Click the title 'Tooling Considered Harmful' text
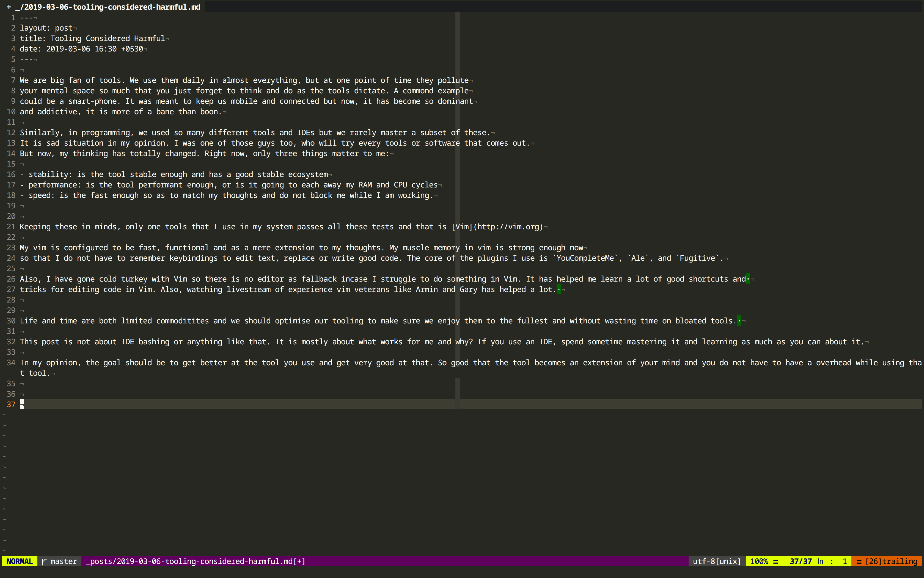Viewport: 924px width, 578px height. 108,38
